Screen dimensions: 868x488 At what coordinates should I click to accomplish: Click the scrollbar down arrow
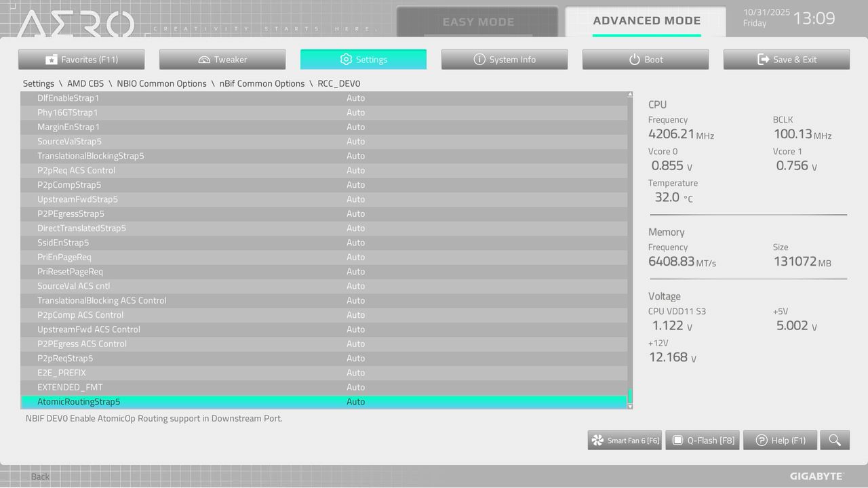click(629, 405)
